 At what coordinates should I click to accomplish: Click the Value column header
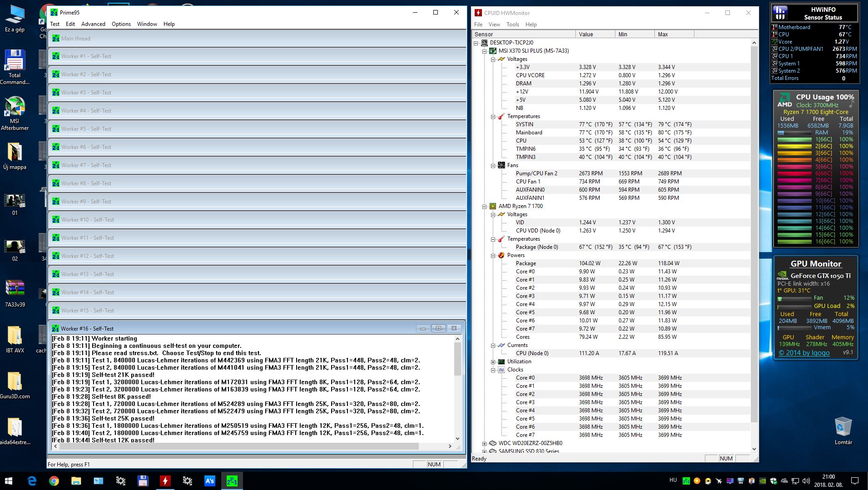(595, 35)
